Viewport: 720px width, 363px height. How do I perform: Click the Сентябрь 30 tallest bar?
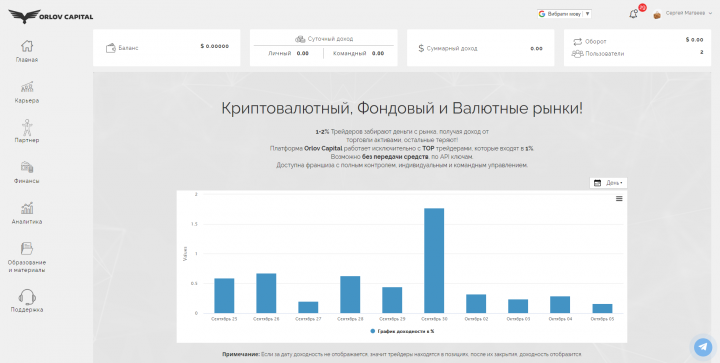(x=434, y=261)
